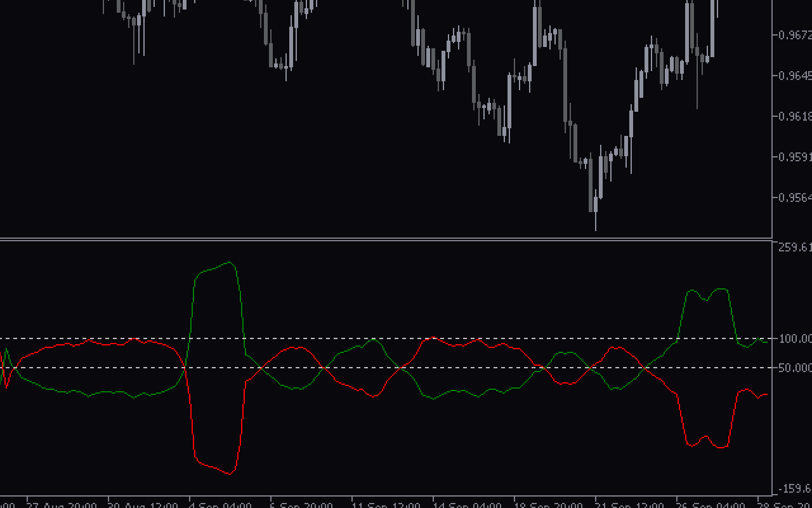Screen dimensions: 812x508
Task: Click the 0.9618 price axis label
Action: coord(795,116)
